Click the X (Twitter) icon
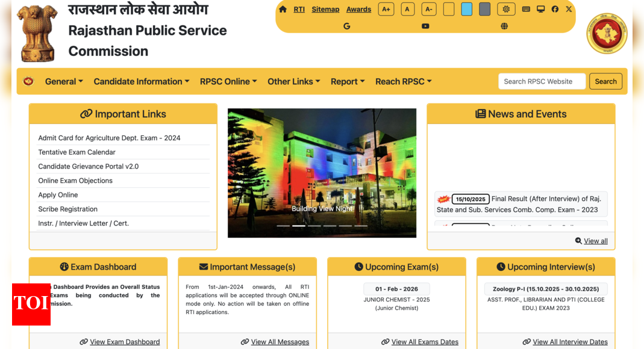 coord(568,9)
